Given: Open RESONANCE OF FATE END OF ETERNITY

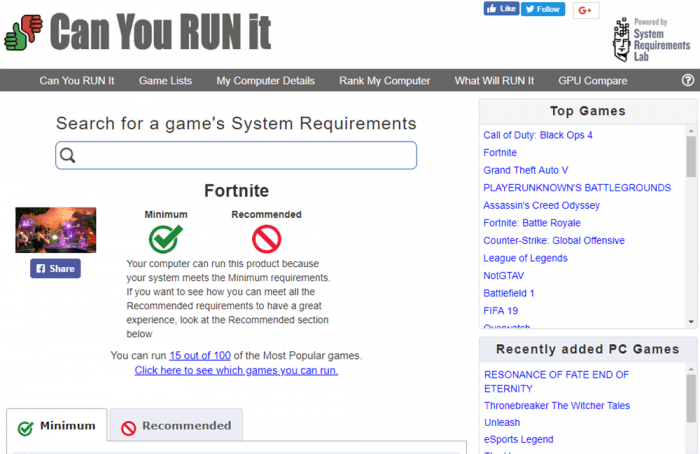Looking at the screenshot, I should pos(557,382).
